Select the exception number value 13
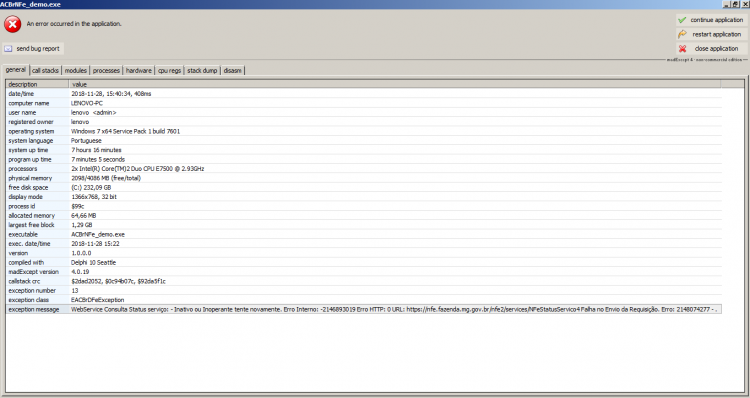Viewport: 750px width, 398px height. tap(75, 291)
